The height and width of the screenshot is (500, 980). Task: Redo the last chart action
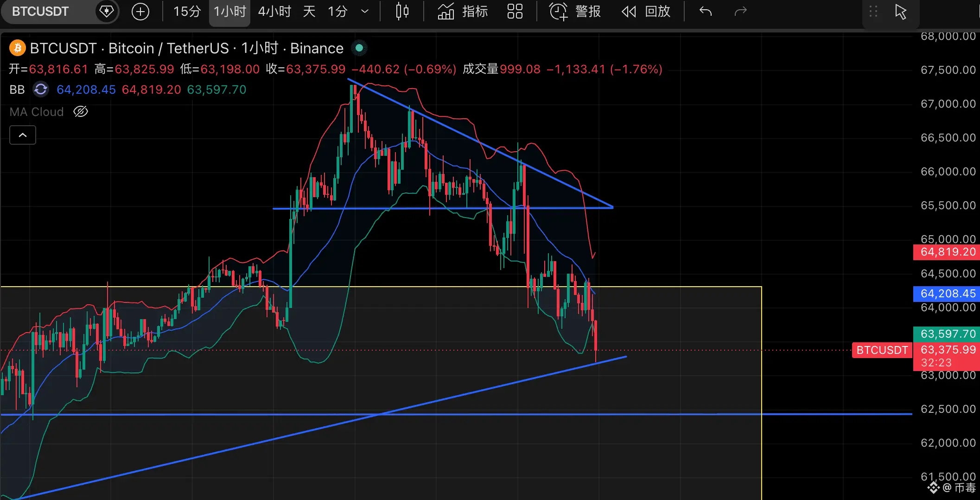tap(740, 11)
